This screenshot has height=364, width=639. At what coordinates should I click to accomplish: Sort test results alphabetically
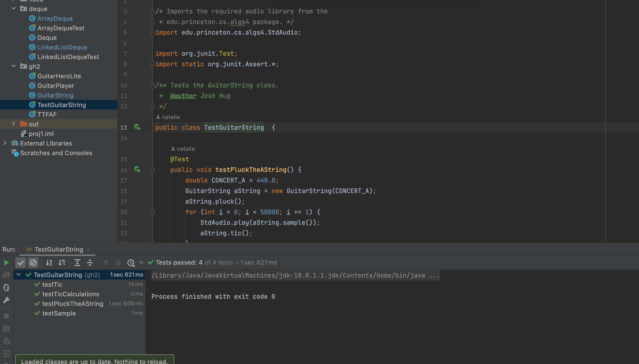click(49, 262)
